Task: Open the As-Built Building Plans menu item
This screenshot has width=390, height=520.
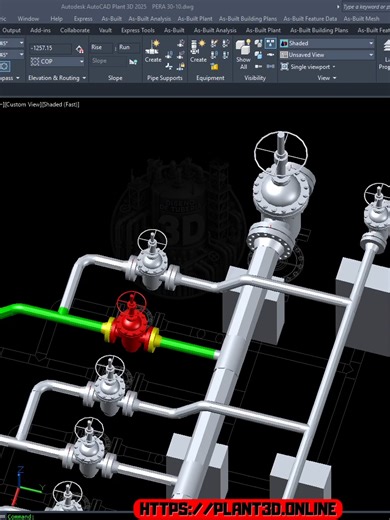Action: (x=248, y=19)
